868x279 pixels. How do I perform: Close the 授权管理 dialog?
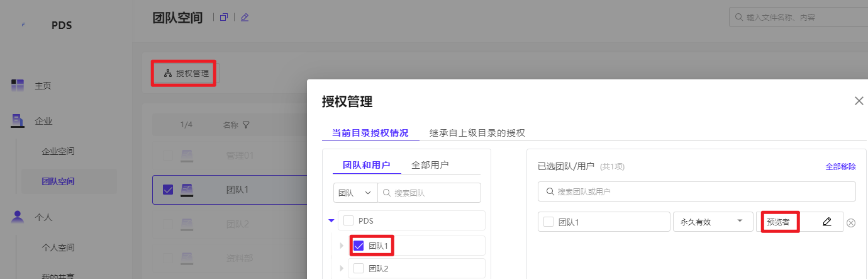tap(859, 101)
